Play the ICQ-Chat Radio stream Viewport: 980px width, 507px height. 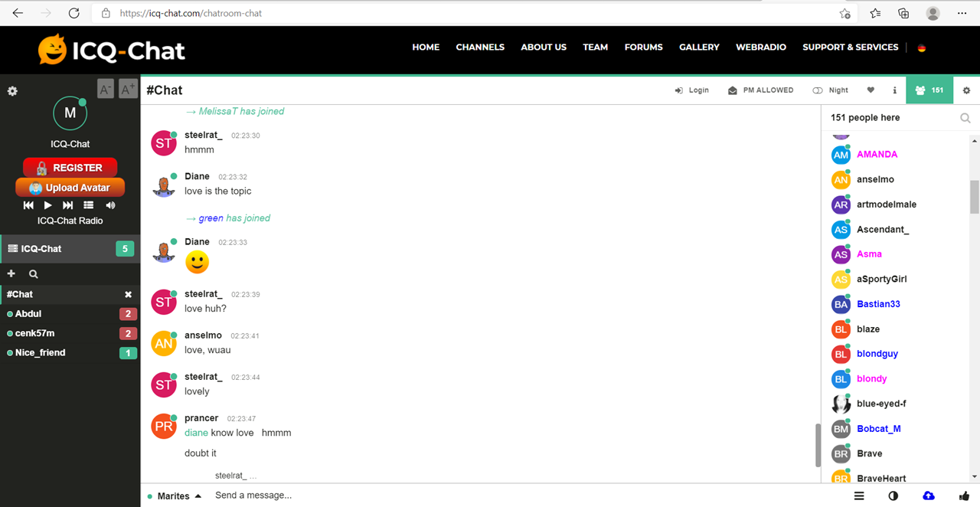(x=48, y=205)
